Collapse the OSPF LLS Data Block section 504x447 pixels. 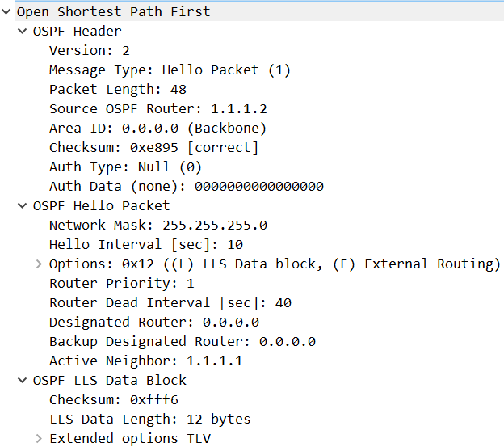pos(22,381)
